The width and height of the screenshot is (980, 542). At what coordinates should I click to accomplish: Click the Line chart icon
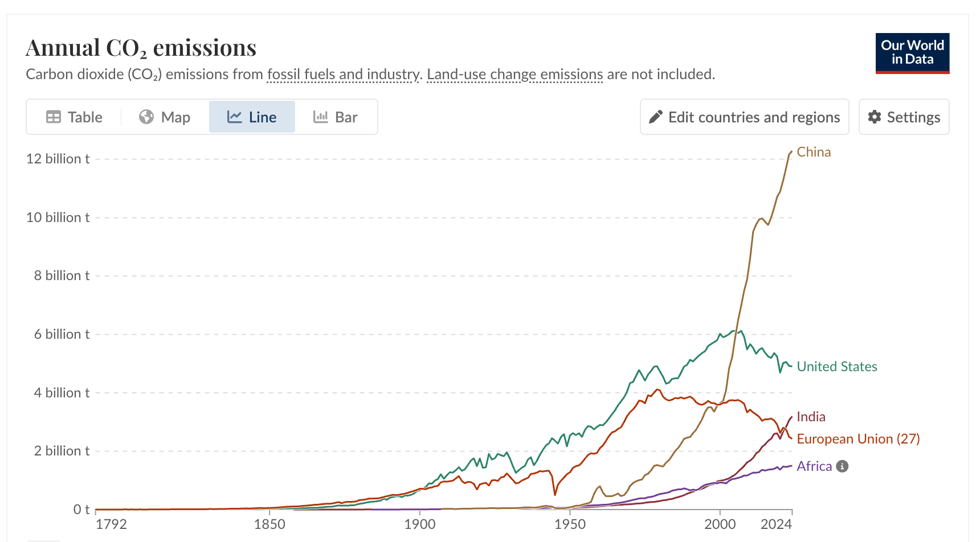pos(235,117)
